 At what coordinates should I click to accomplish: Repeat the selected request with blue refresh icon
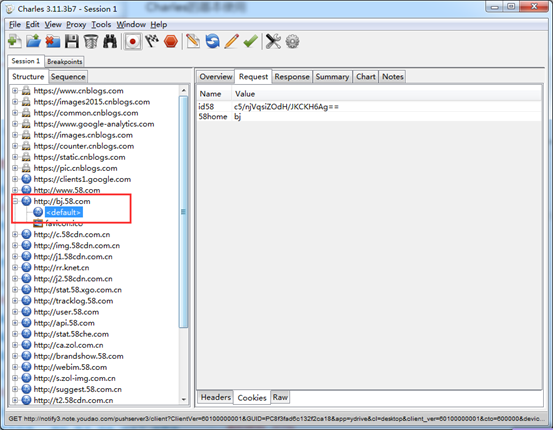[x=212, y=42]
